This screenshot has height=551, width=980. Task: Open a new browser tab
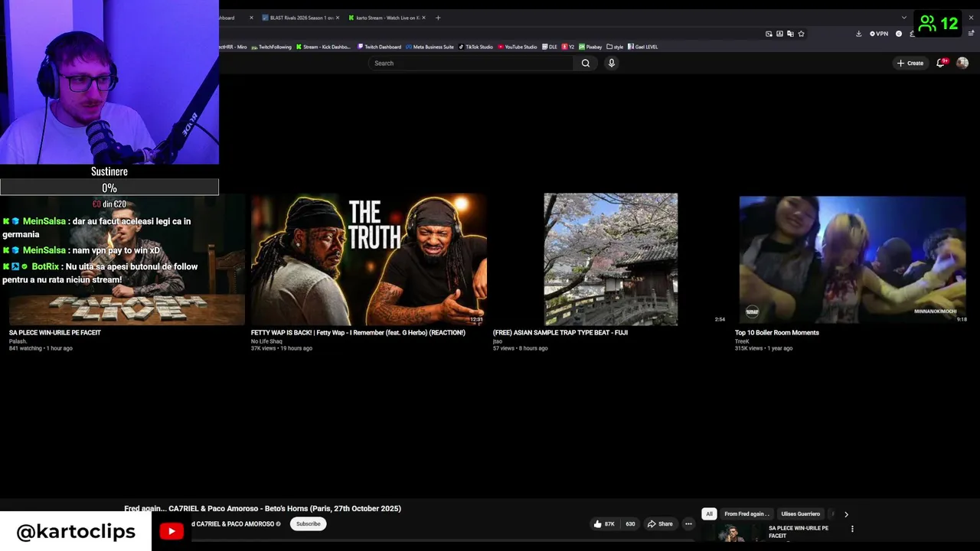[x=438, y=18]
